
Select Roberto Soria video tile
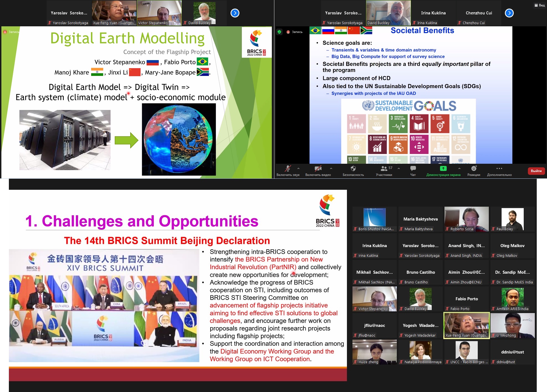[467, 219]
